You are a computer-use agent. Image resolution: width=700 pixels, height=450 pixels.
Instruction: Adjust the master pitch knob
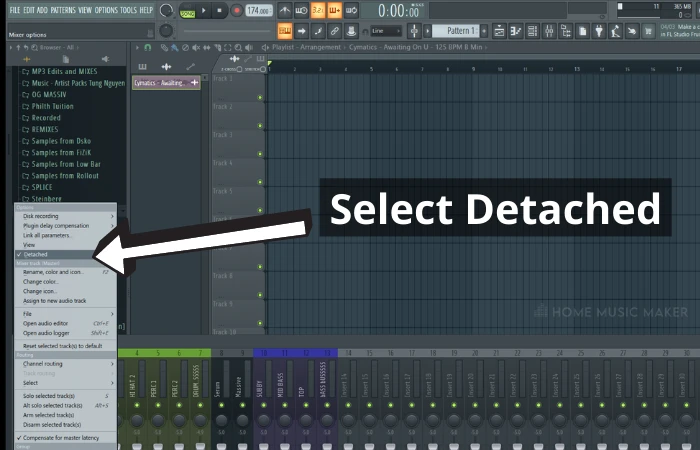tap(166, 31)
